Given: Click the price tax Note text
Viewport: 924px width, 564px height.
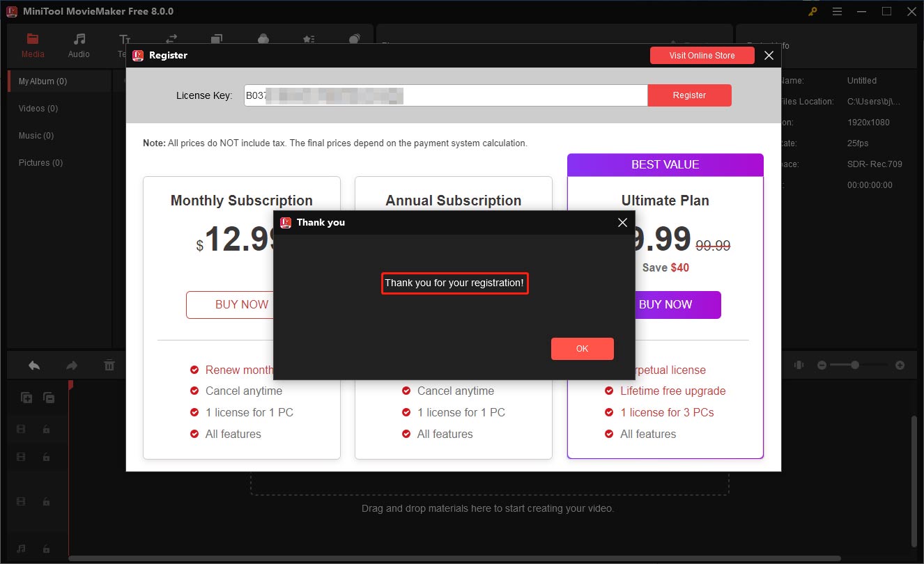Looking at the screenshot, I should tap(335, 143).
